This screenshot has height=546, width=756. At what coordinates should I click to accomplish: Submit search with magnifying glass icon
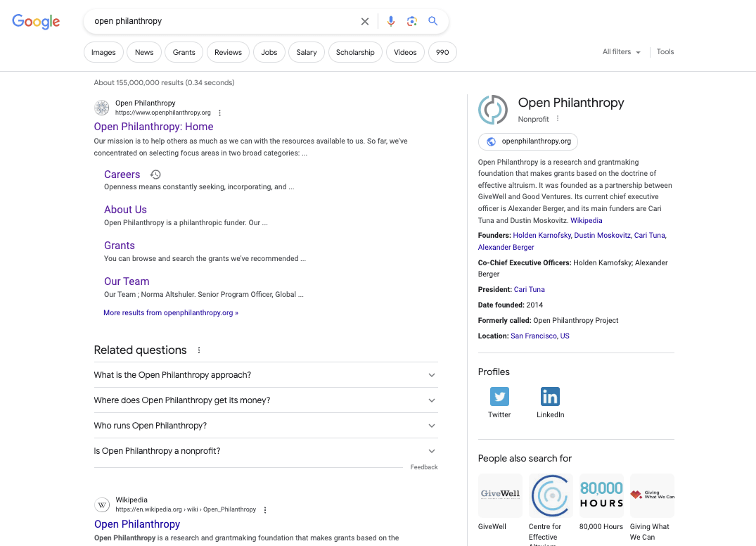click(x=433, y=21)
